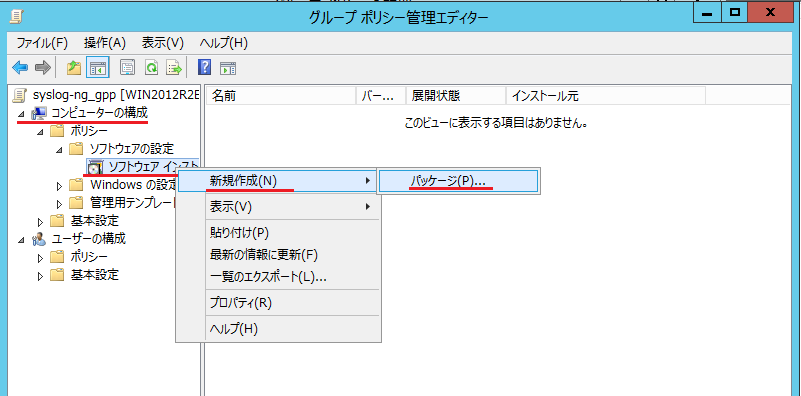
Task: Choose プロパティ(R) in context menu
Action: [x=278, y=302]
